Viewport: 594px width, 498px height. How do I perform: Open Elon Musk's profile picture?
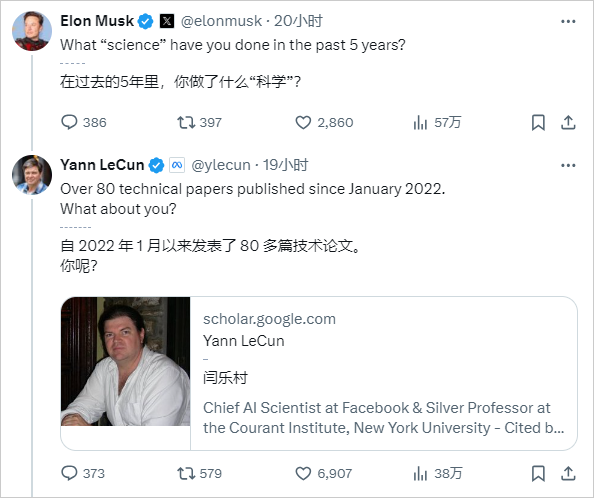click(32, 31)
